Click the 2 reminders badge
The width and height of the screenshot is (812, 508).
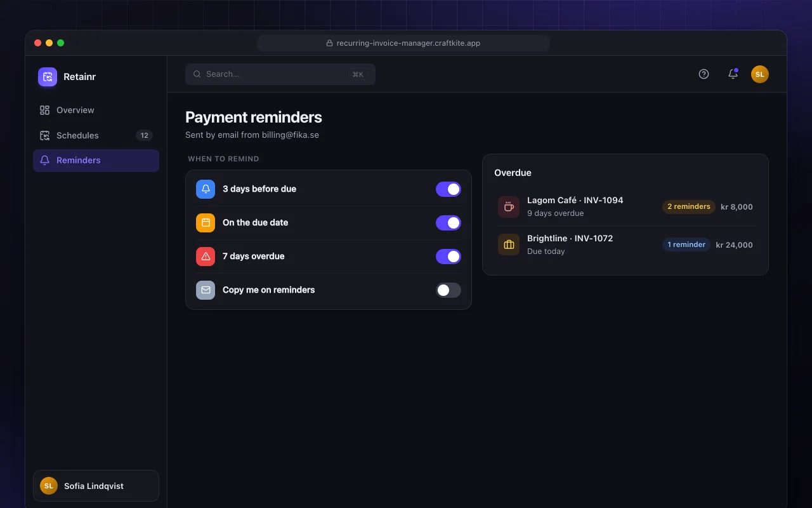[689, 207]
